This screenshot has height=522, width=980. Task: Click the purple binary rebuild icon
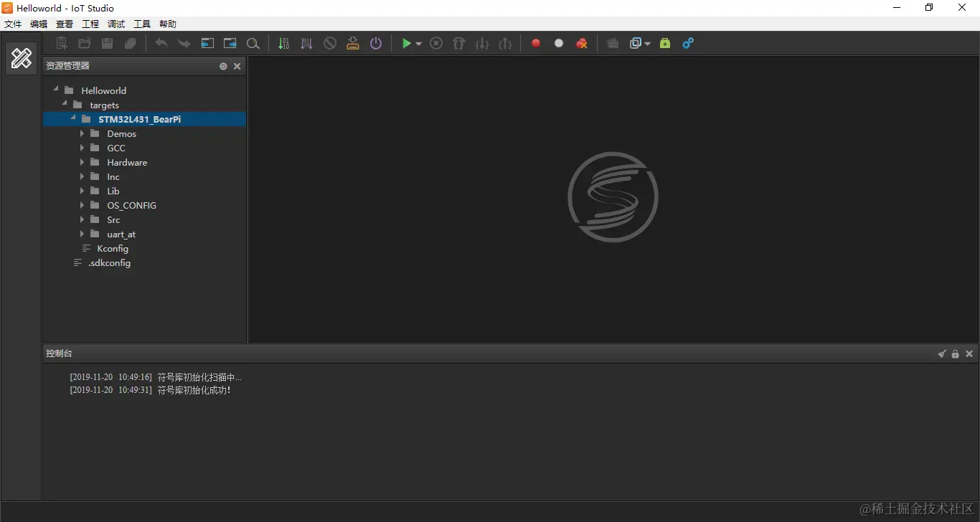307,43
